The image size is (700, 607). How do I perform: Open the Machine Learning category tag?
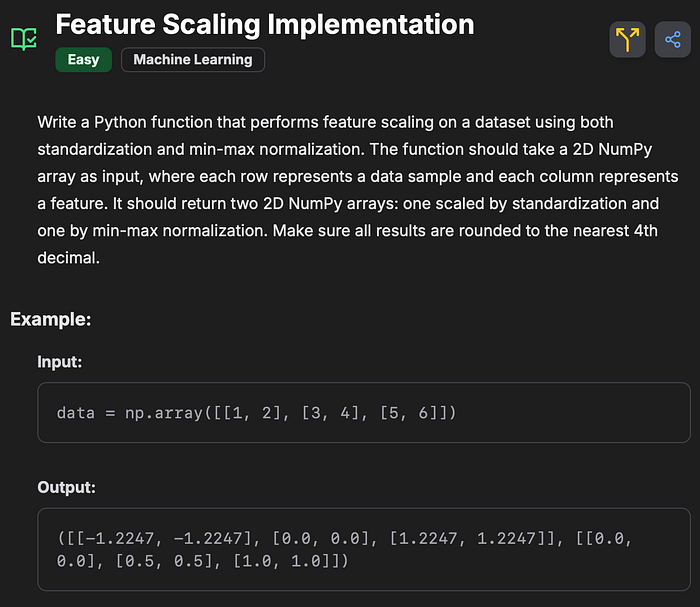193,60
